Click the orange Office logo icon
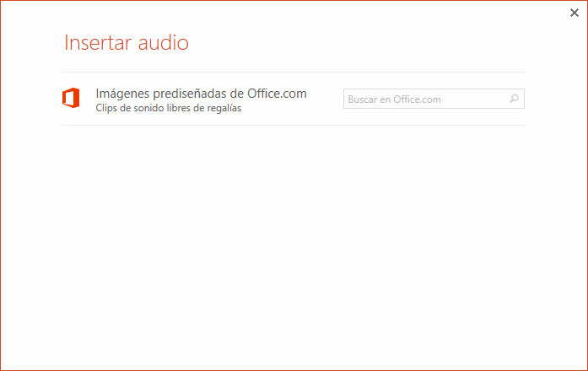The image size is (588, 371). pyautogui.click(x=71, y=99)
